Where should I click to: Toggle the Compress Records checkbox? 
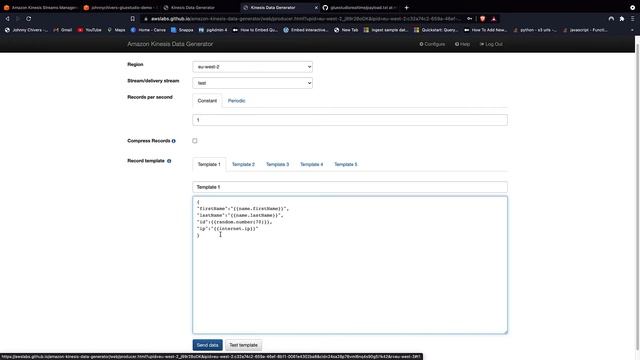pos(195,141)
